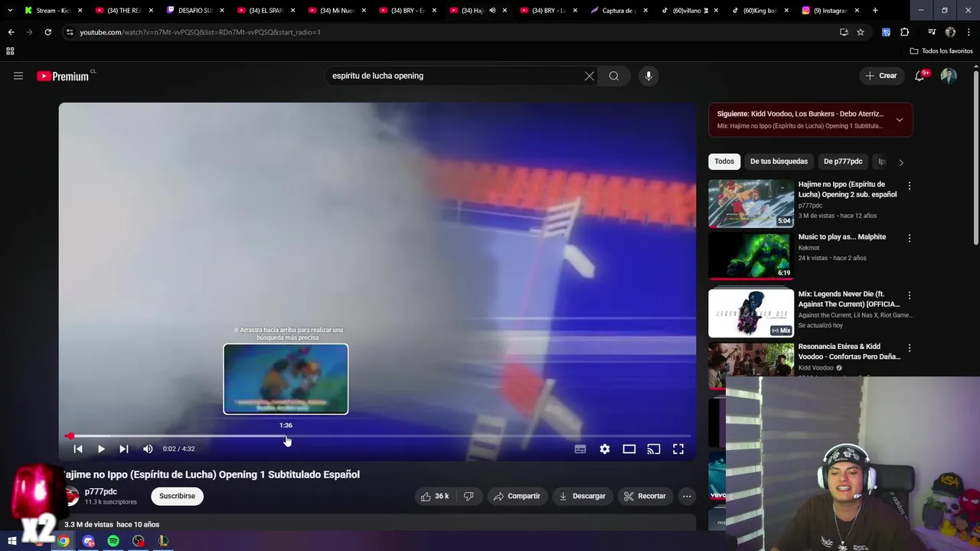Click the address bar URL
Viewport: 980px width, 551px height.
tap(200, 32)
